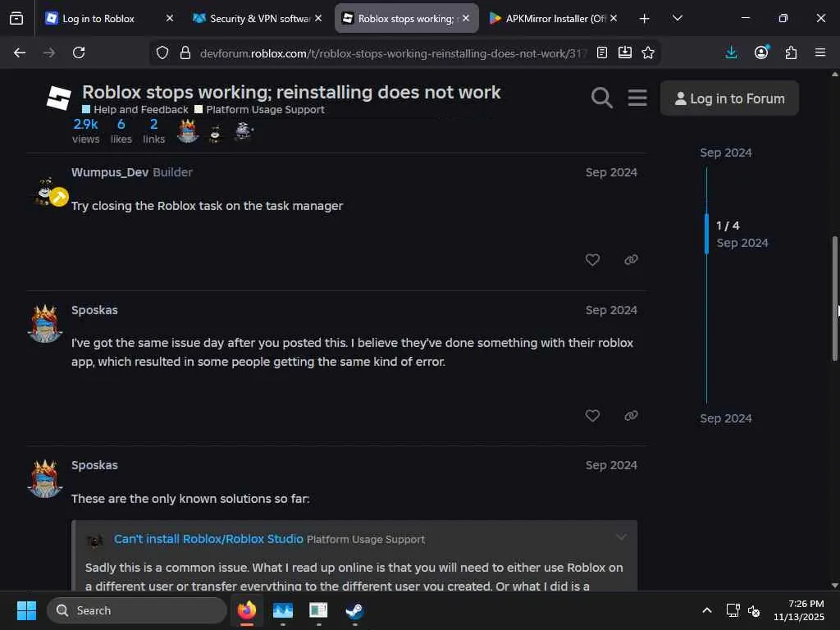The height and width of the screenshot is (630, 840).
Task: Close the APKMirror Installer tab
Action: coord(614,18)
